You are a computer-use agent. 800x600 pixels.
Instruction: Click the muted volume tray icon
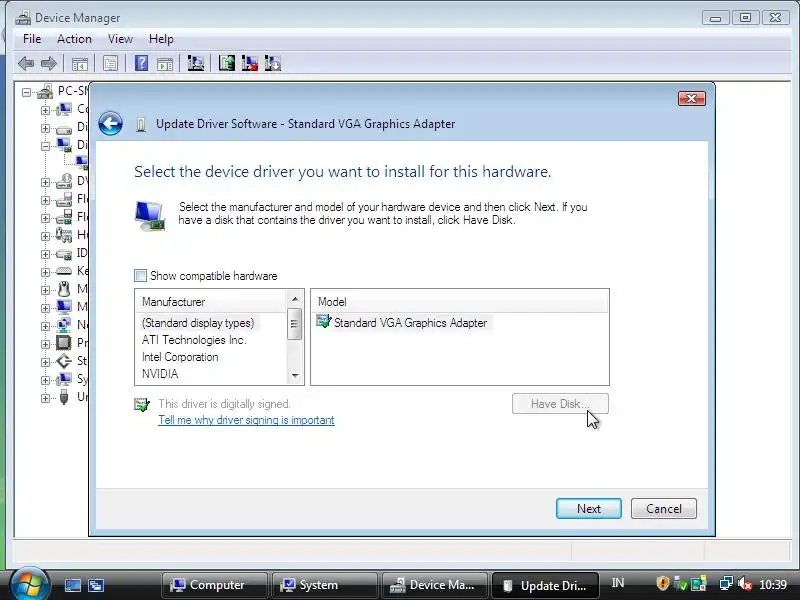pyautogui.click(x=745, y=584)
